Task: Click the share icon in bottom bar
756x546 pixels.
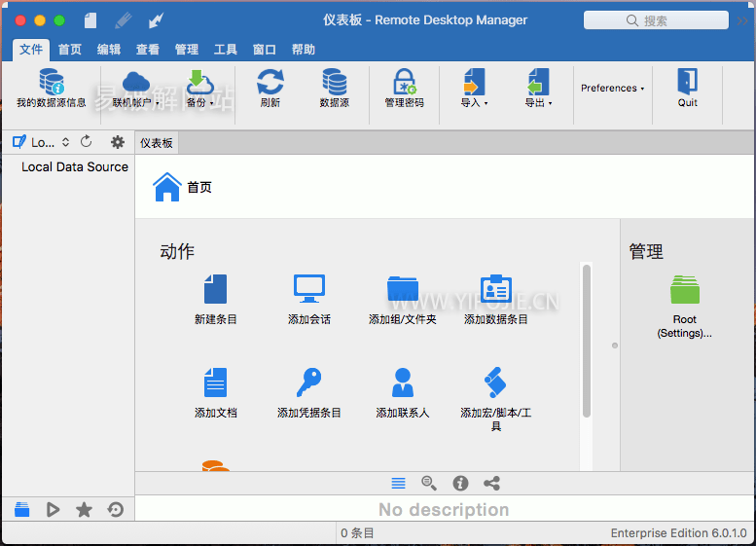Action: (491, 484)
